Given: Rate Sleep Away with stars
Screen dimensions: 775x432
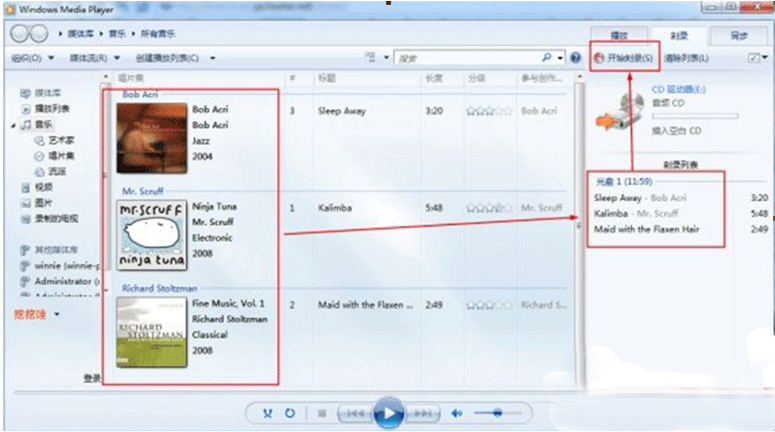Looking at the screenshot, I should (x=489, y=111).
